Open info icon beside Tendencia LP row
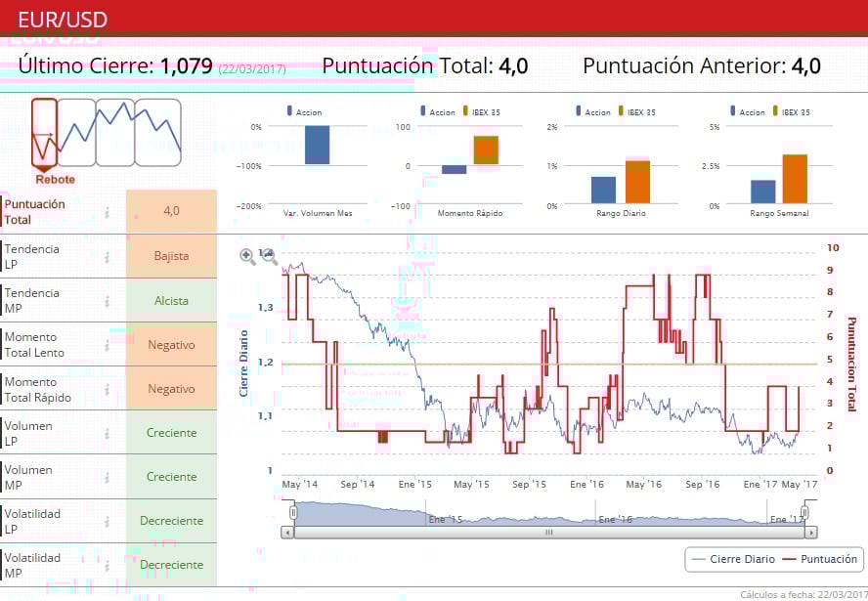The height and width of the screenshot is (601, 868). (x=108, y=257)
